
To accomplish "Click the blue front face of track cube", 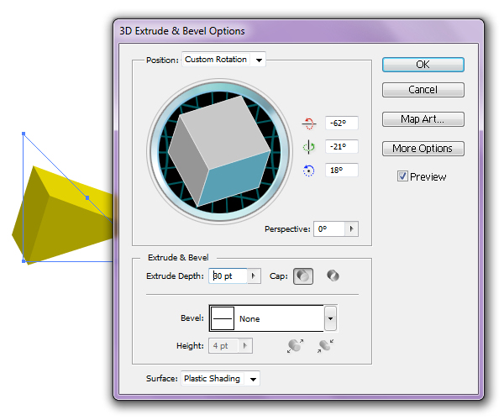I will (x=234, y=179).
